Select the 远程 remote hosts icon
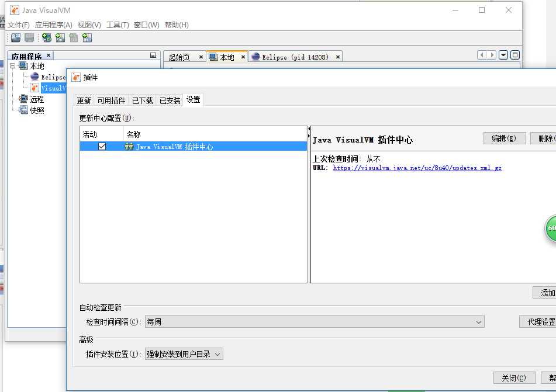This screenshot has width=556, height=392. point(23,99)
